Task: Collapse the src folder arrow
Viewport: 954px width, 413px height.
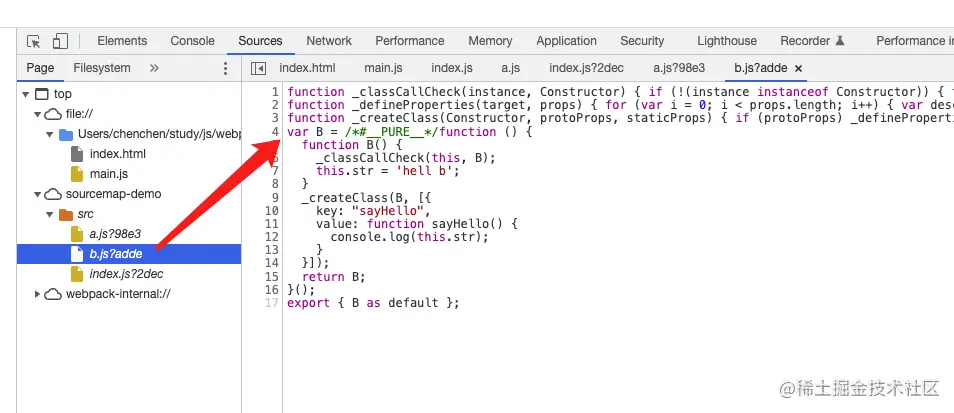Action: coord(50,215)
